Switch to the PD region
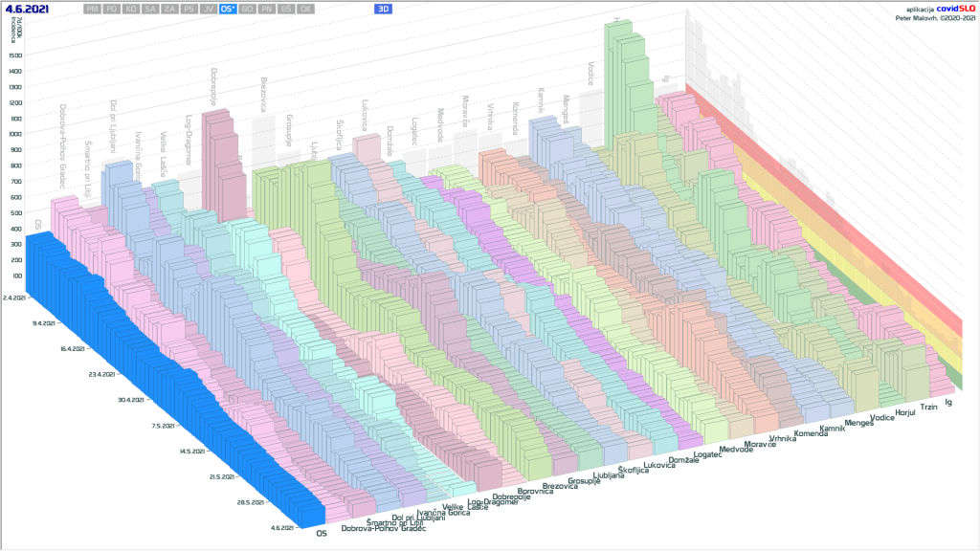980x551 pixels. coord(112,9)
